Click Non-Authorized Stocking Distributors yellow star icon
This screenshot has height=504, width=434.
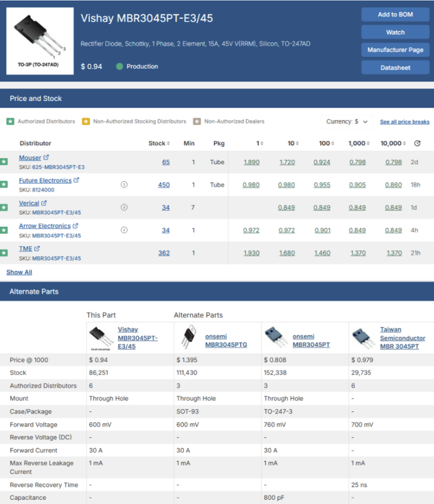(86, 121)
